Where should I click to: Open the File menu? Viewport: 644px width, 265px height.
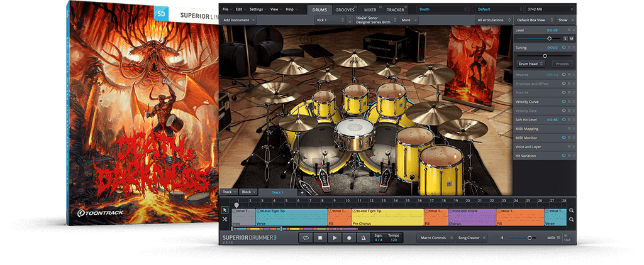pos(227,9)
